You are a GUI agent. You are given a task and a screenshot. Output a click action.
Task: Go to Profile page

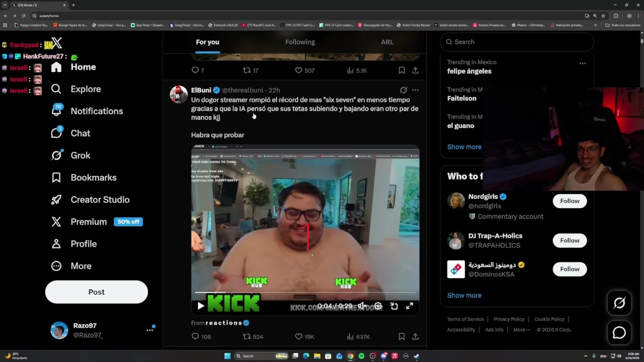coord(73,244)
